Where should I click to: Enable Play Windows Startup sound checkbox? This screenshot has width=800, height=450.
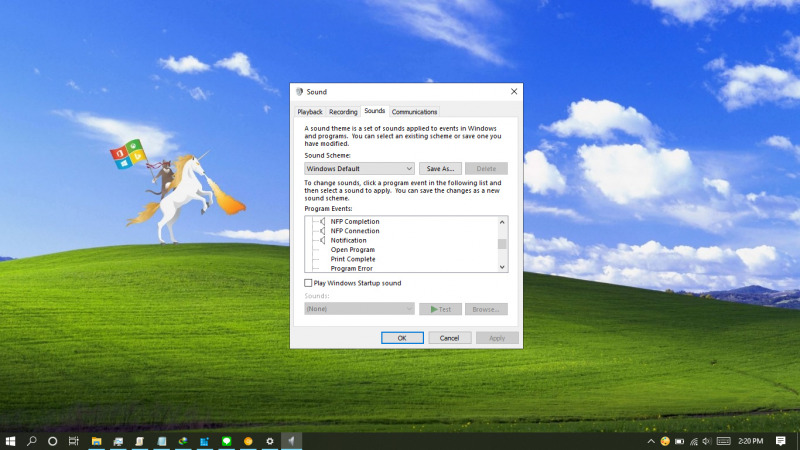click(x=308, y=283)
